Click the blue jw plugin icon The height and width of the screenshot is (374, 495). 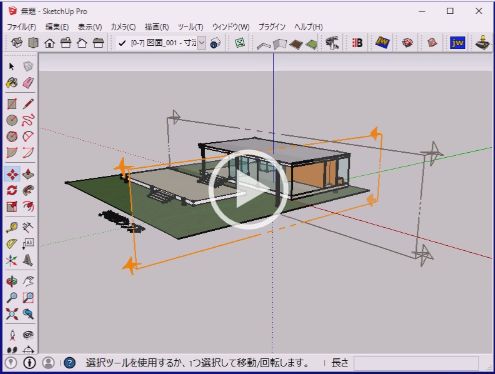coord(457,43)
